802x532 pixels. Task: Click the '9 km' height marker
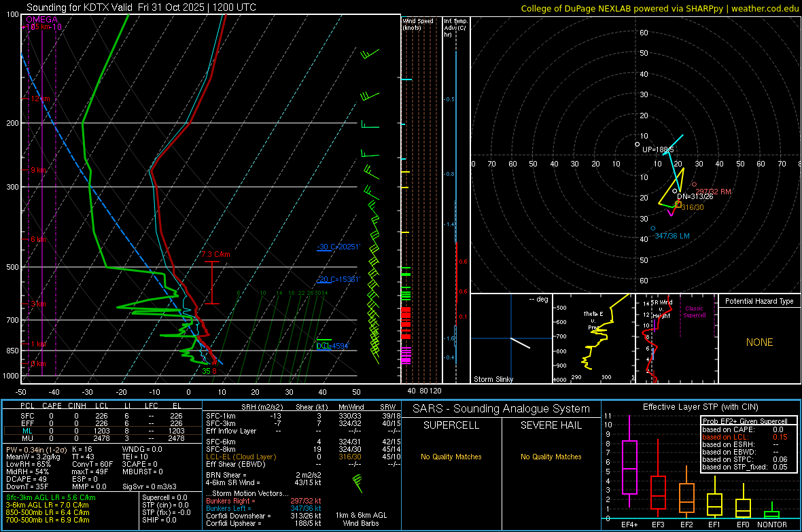(x=38, y=170)
